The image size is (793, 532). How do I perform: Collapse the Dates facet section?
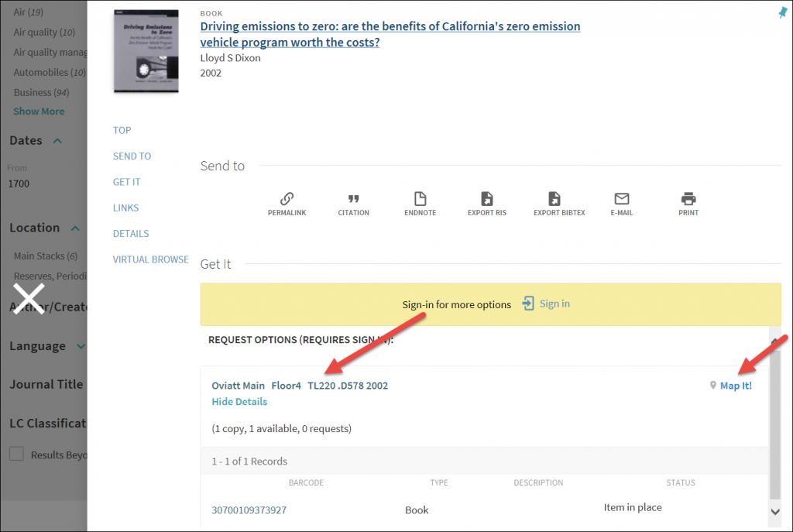click(57, 141)
